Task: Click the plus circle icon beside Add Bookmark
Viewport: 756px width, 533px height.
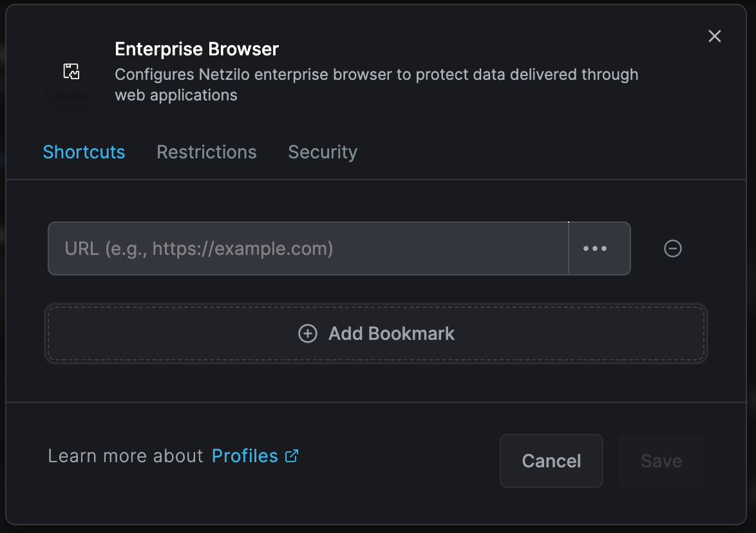Action: tap(308, 333)
